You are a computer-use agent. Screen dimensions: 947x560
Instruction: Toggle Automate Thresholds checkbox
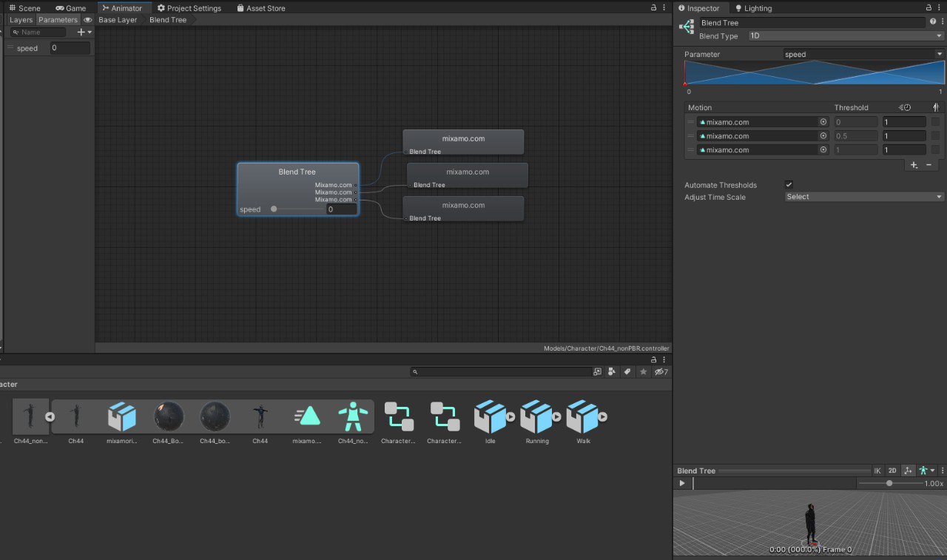coord(789,184)
